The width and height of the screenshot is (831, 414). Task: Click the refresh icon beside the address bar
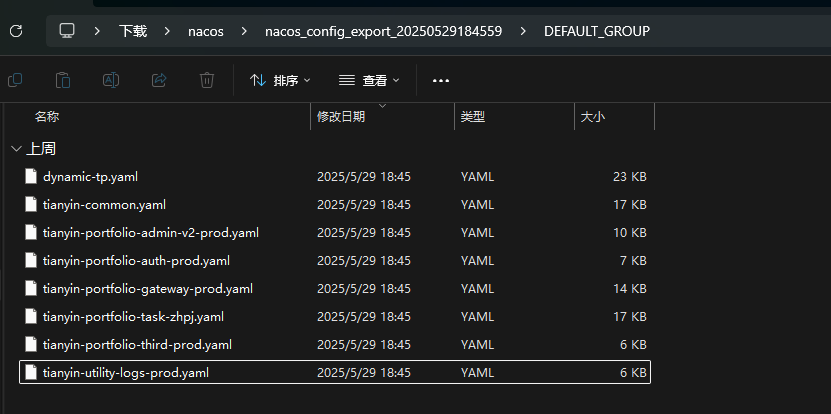click(x=16, y=31)
